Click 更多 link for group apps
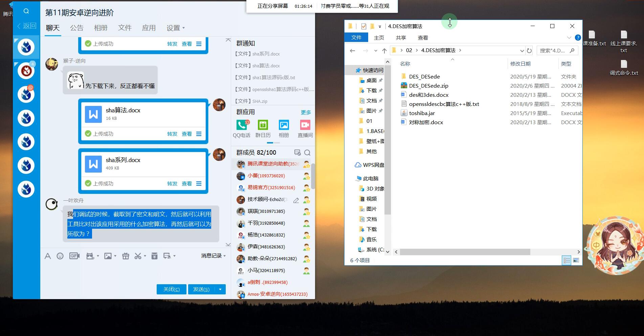 306,112
